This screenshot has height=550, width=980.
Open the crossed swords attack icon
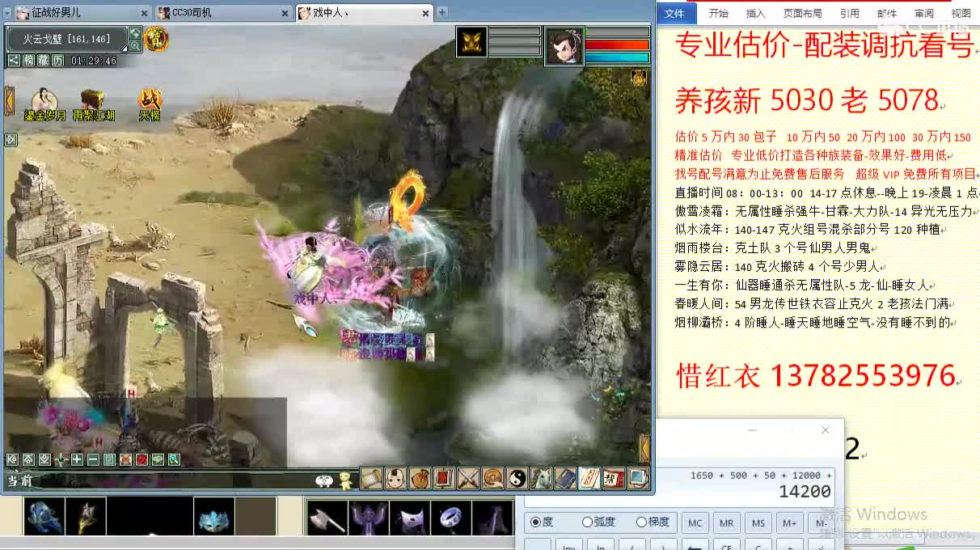pos(468,479)
